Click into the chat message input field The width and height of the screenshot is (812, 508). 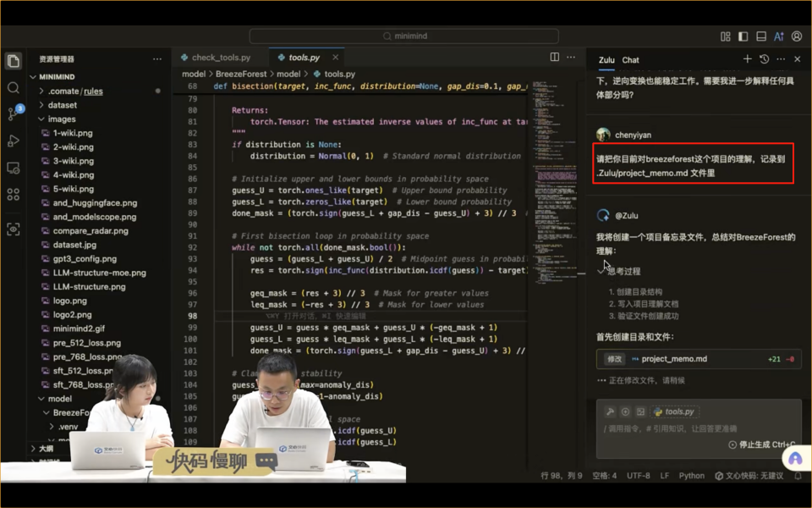click(699, 428)
